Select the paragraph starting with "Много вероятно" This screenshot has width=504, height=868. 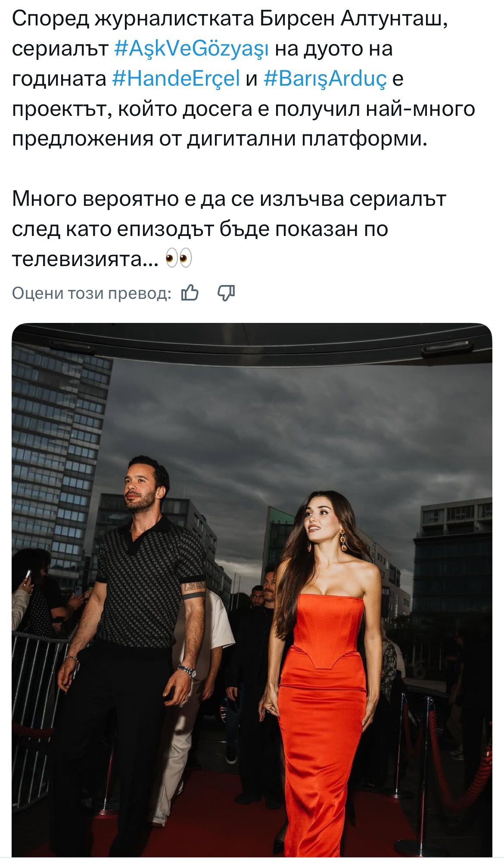tap(228, 229)
